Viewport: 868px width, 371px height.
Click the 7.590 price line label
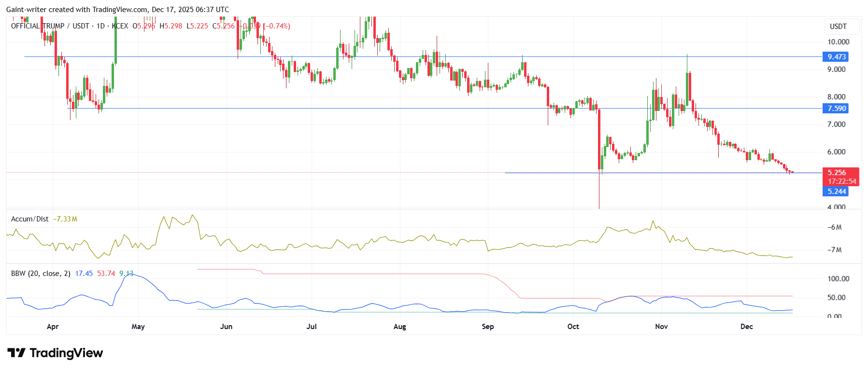click(x=835, y=109)
